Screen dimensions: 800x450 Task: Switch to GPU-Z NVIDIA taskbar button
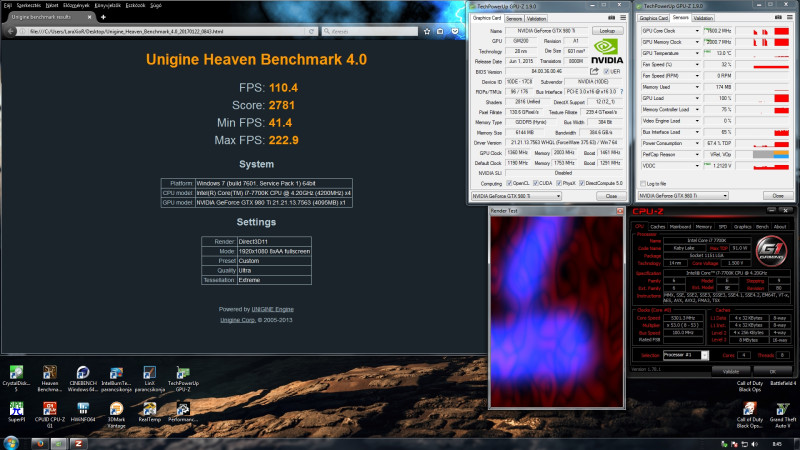coord(59,443)
